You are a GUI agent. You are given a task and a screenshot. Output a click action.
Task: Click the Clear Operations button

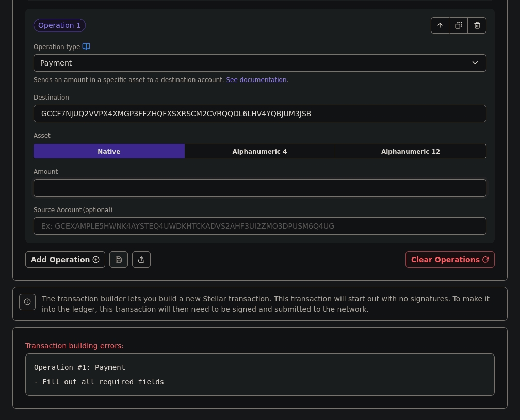pos(450,260)
